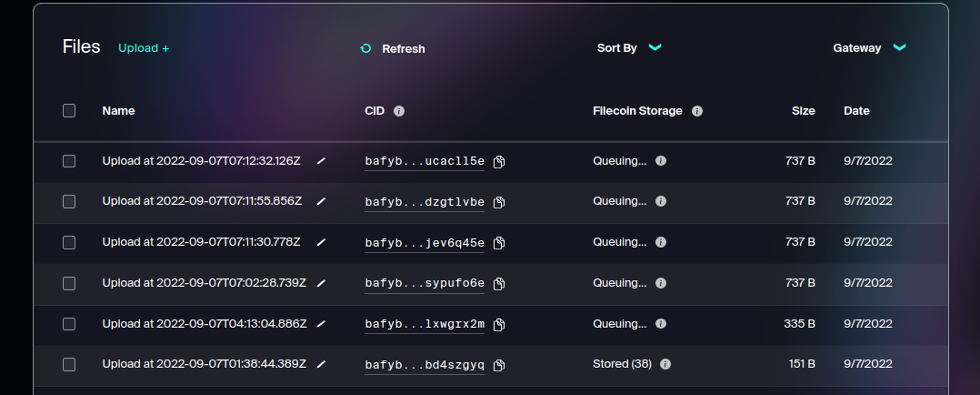Click the Files heading
This screenshot has width=980, height=395.
coord(81,47)
